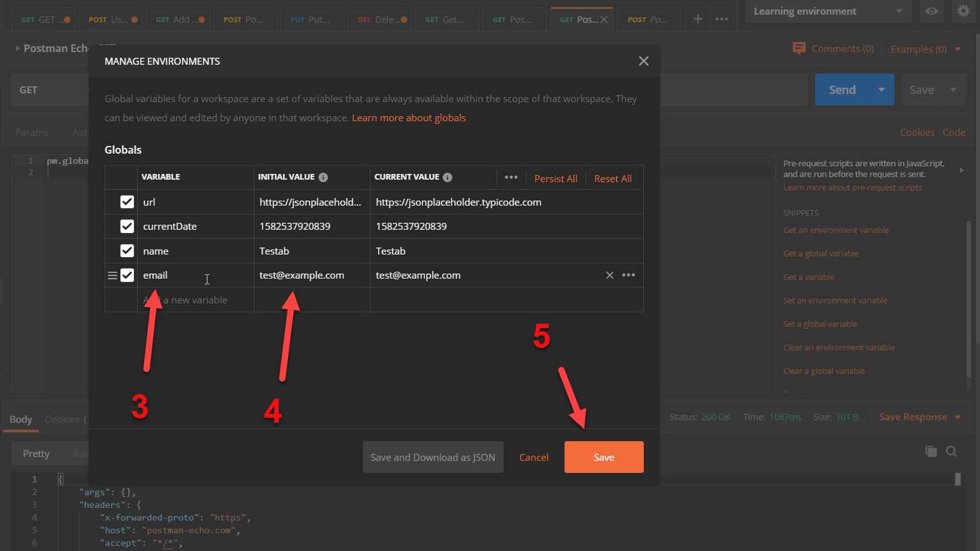Switch to the GET Add request tab
Viewport: 980px width, 551px height.
(x=179, y=20)
